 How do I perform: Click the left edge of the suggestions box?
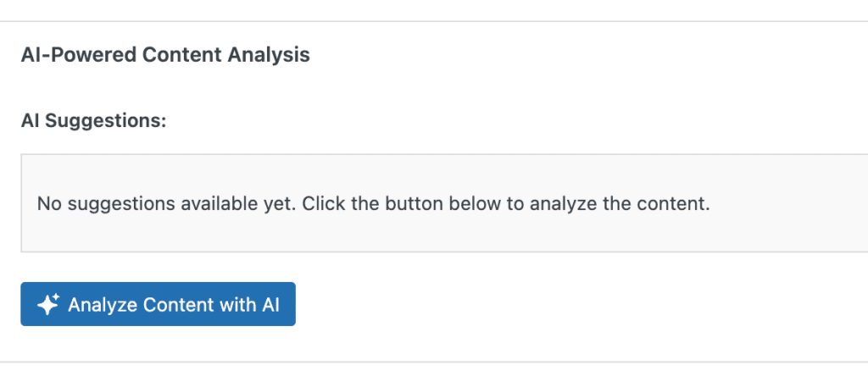point(21,203)
